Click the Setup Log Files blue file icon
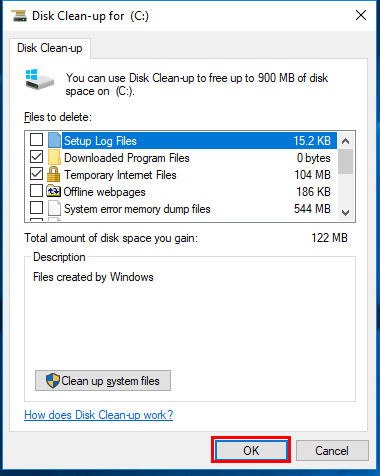 click(54, 140)
